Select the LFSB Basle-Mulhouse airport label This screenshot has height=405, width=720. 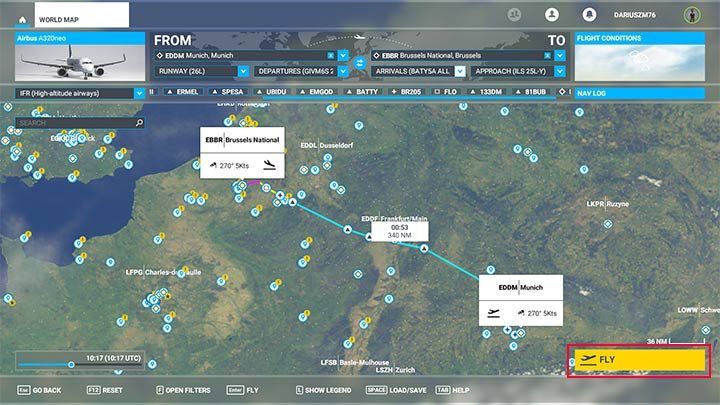(x=355, y=362)
